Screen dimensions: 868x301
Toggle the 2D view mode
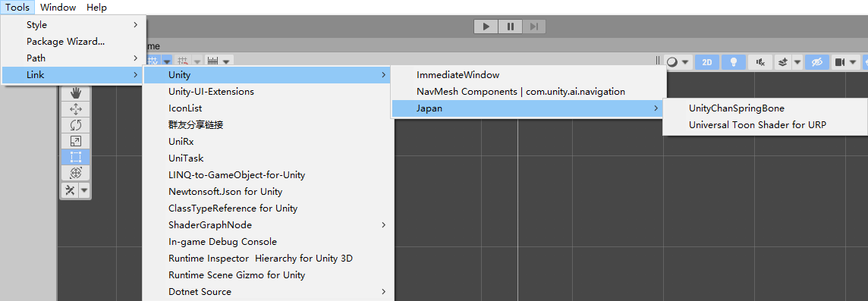tap(707, 62)
